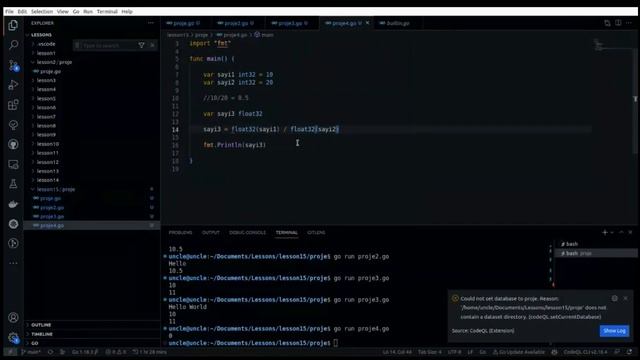Open the Selection menu
Image resolution: width=640 pixels, height=360 pixels.
(x=42, y=11)
